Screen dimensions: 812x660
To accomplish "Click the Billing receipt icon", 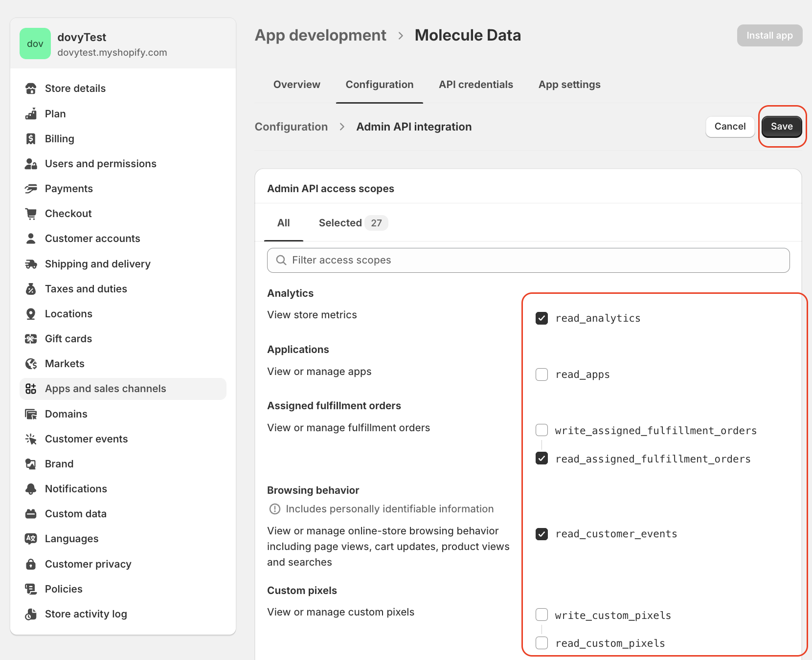I will coord(31,139).
